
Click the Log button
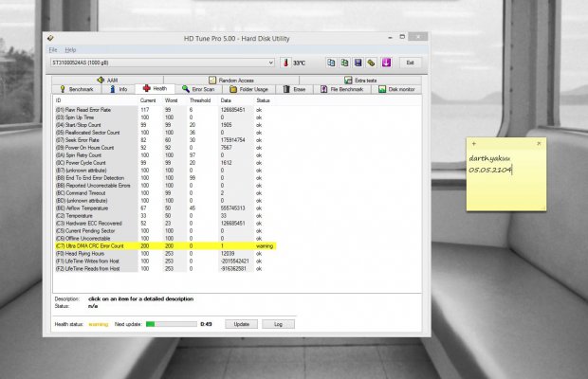click(x=278, y=324)
